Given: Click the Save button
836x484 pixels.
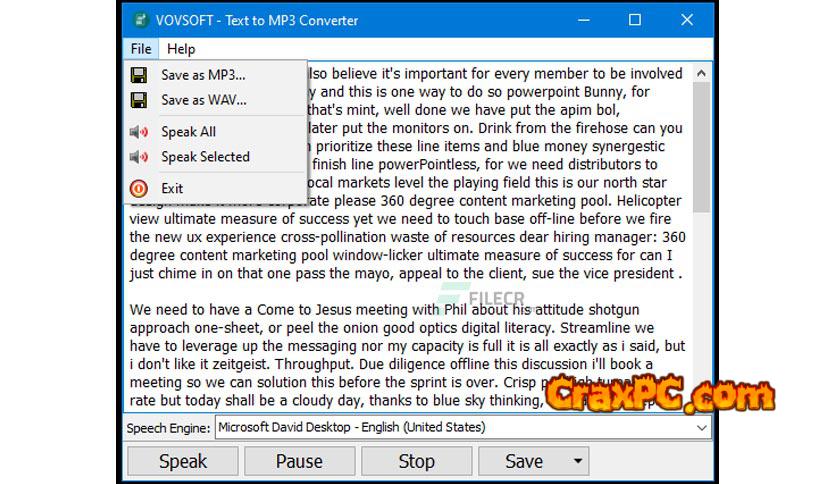Looking at the screenshot, I should (524, 461).
